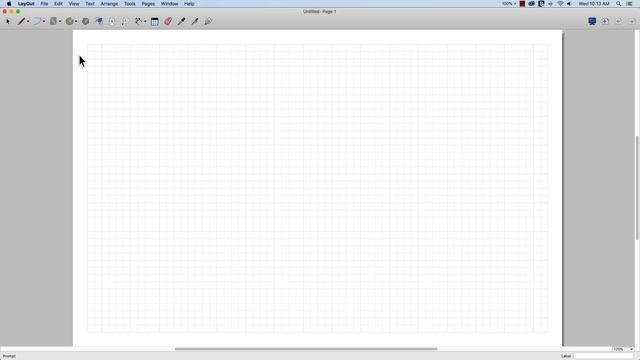Add a new page with the plus icon

coord(605,21)
